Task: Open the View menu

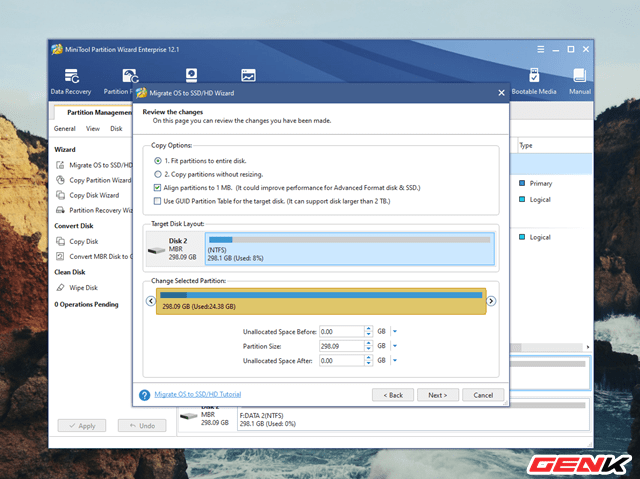Action: (93, 129)
